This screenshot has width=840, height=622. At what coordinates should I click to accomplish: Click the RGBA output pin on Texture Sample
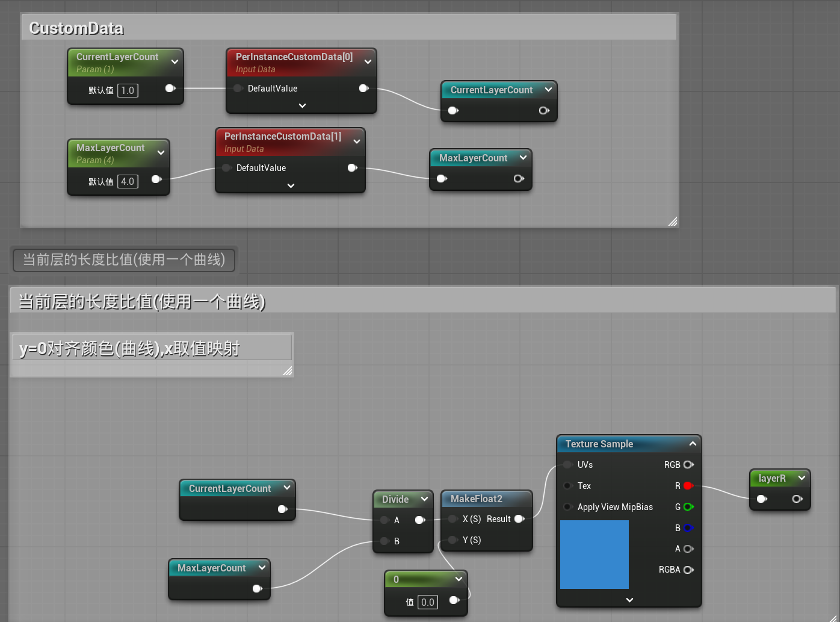(x=688, y=570)
